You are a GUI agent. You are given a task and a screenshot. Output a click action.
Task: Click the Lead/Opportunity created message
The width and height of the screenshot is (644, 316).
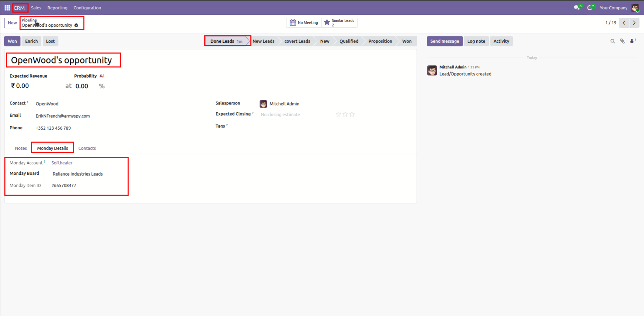465,74
